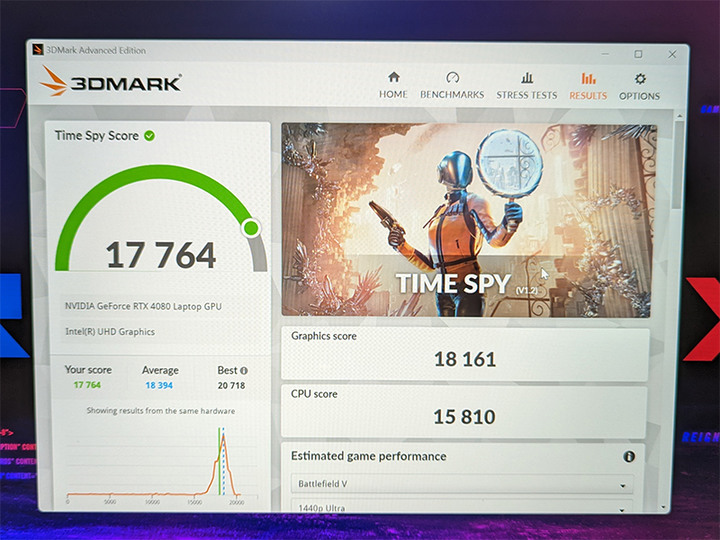Click the Estimated game performance heading

368,456
